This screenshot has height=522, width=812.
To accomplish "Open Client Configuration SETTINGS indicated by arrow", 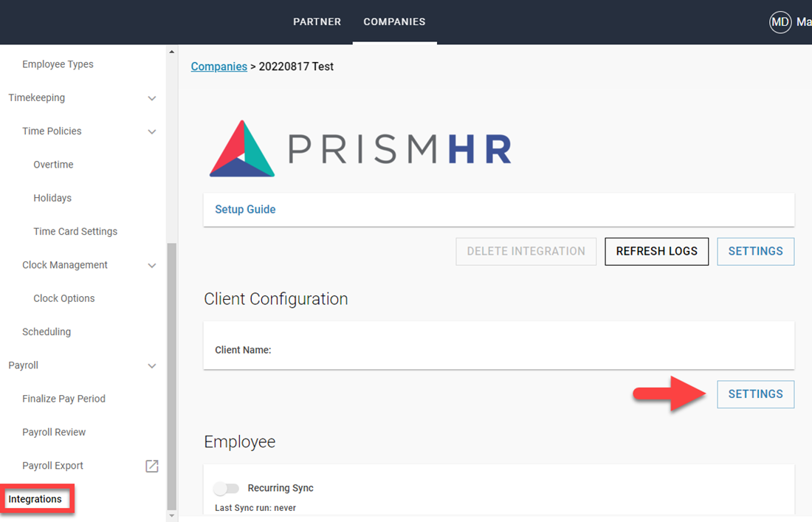I will point(755,394).
